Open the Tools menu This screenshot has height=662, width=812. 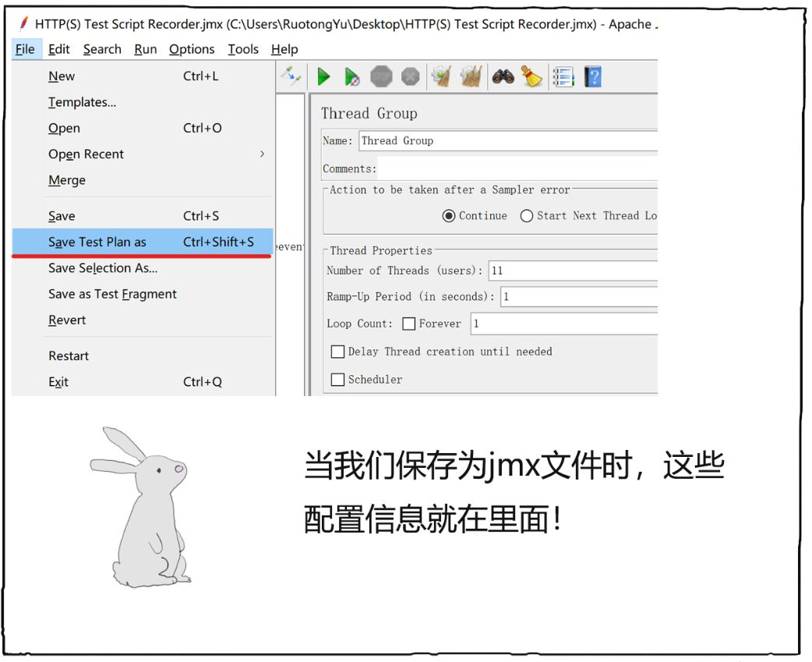(243, 49)
